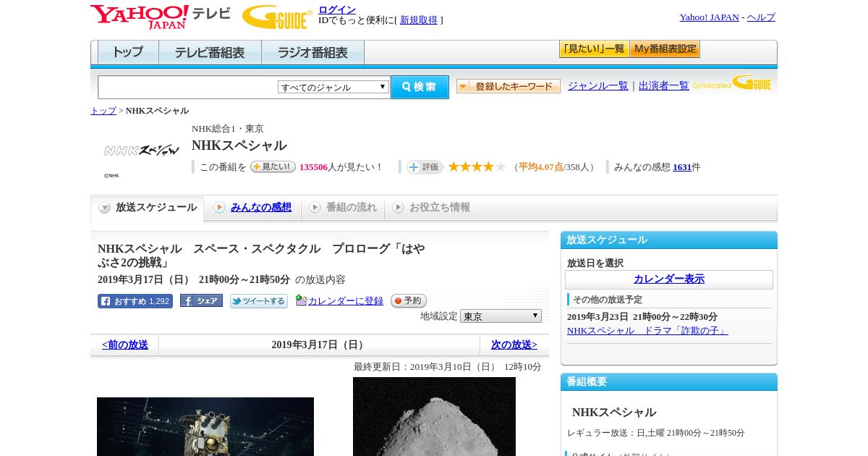Click 2019年3月23日 21時00分～22時30分 schedule text
This screenshot has height=456, width=868.
(x=642, y=317)
